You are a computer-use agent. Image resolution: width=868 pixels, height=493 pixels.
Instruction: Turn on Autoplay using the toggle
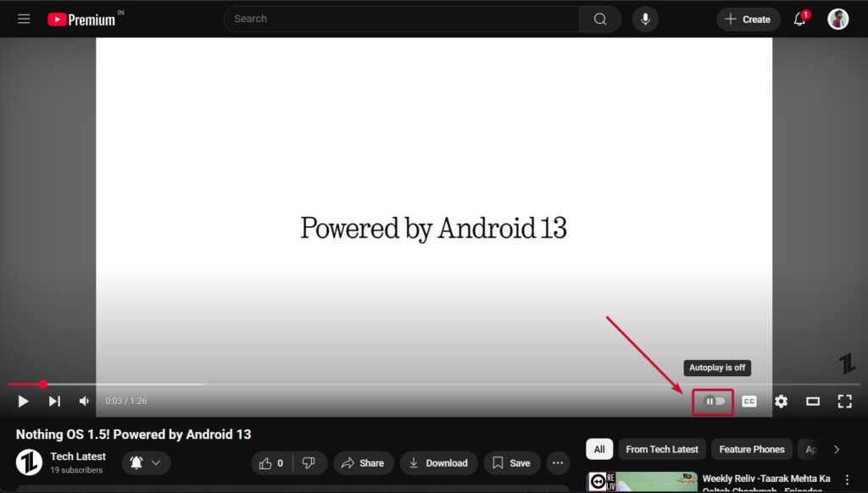713,401
